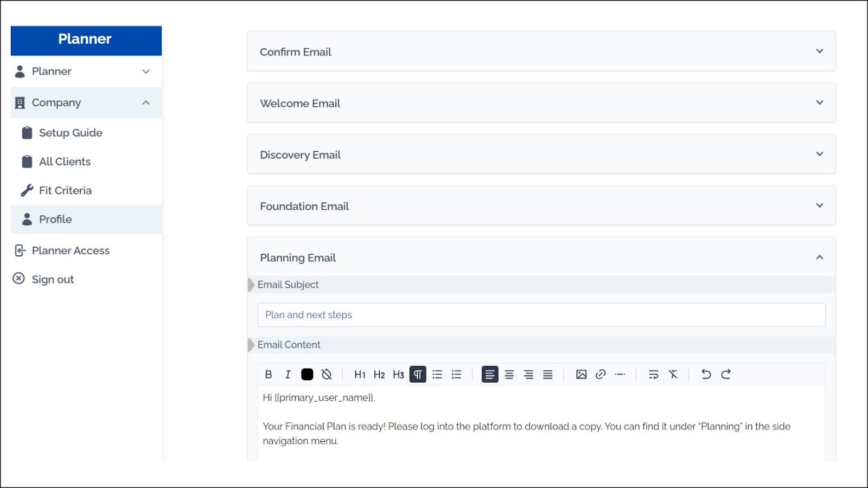The height and width of the screenshot is (488, 868).
Task: Expand the Confirm Email section
Action: tap(541, 52)
